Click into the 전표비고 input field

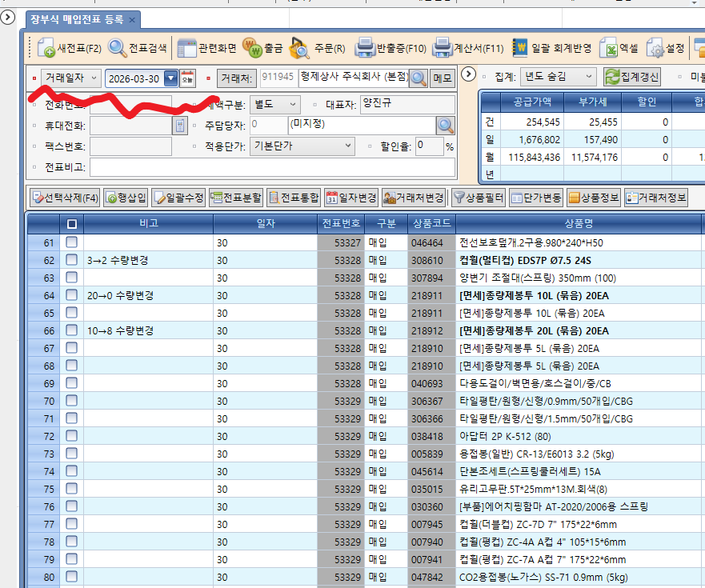click(272, 167)
